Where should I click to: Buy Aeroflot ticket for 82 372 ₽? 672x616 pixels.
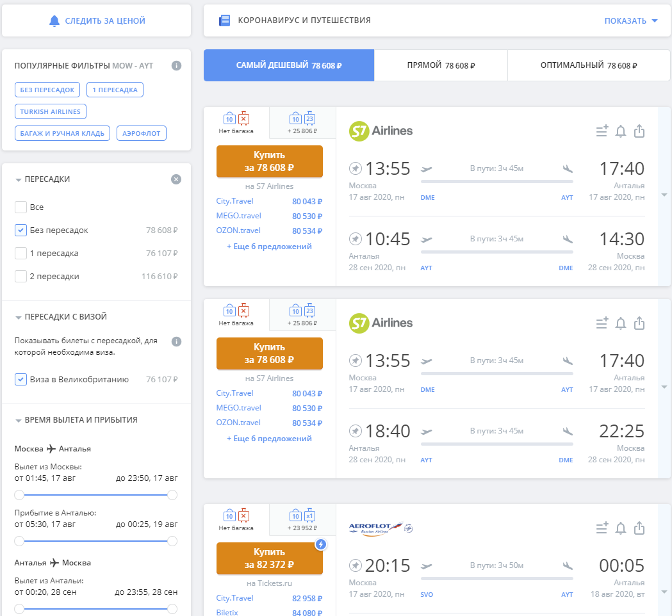coord(270,558)
